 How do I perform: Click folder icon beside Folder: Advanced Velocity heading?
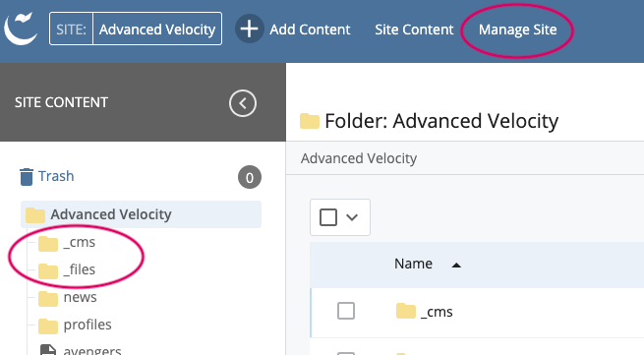tap(310, 121)
